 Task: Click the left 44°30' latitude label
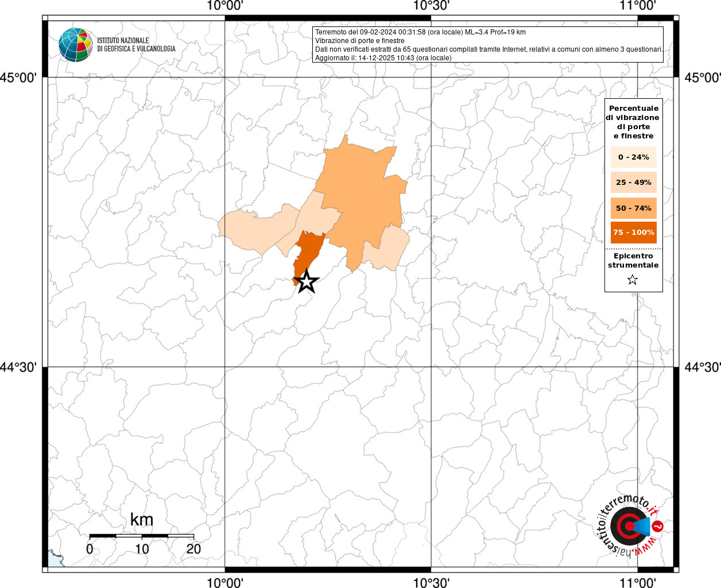[x=18, y=367]
